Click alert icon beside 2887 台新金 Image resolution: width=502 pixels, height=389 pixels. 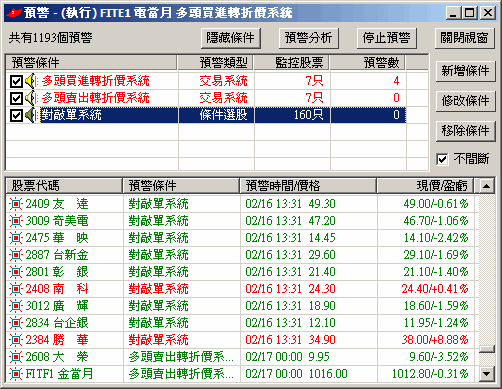(x=16, y=255)
